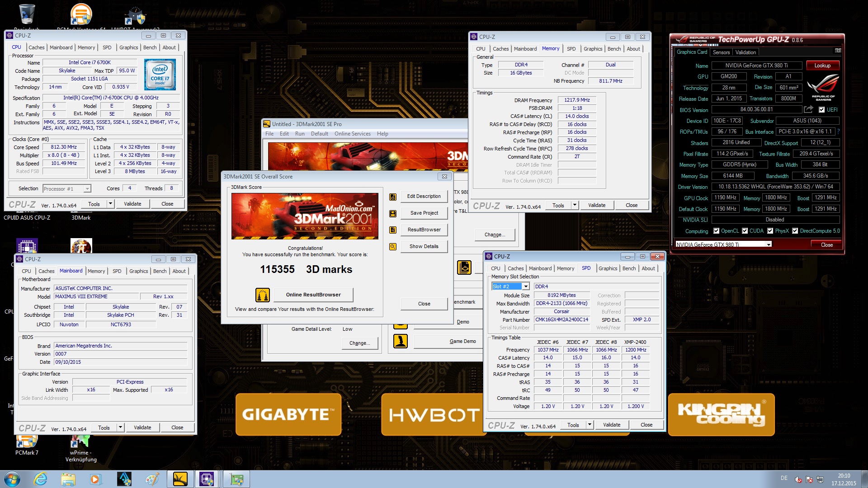This screenshot has height=488, width=868.
Task: Toggle the DirectCompute 5.0 checkbox
Action: pos(795,231)
